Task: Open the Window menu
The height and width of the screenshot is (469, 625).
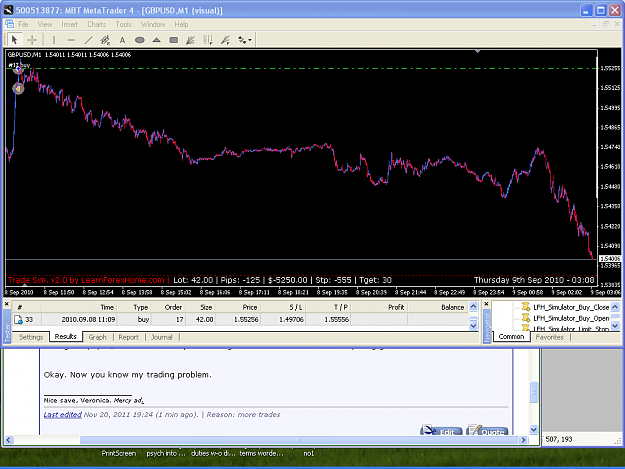Action: (x=153, y=24)
